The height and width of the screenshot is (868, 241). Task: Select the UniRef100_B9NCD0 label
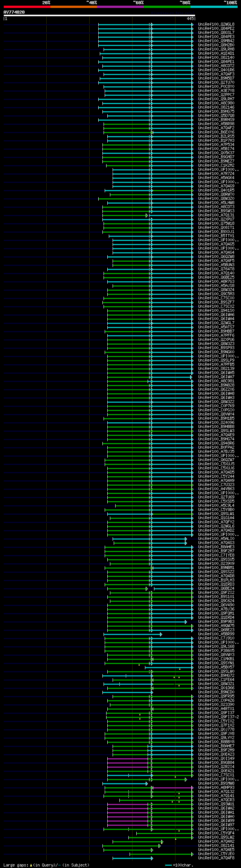coord(216,692)
